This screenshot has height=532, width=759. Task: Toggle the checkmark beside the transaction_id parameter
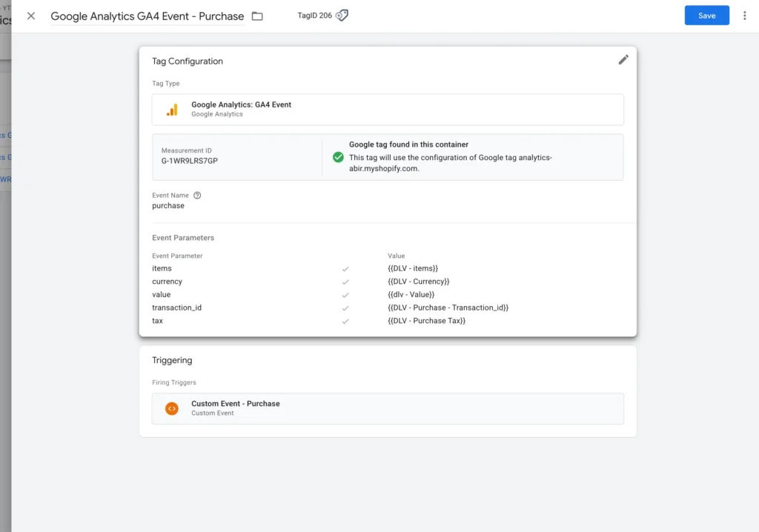click(345, 307)
